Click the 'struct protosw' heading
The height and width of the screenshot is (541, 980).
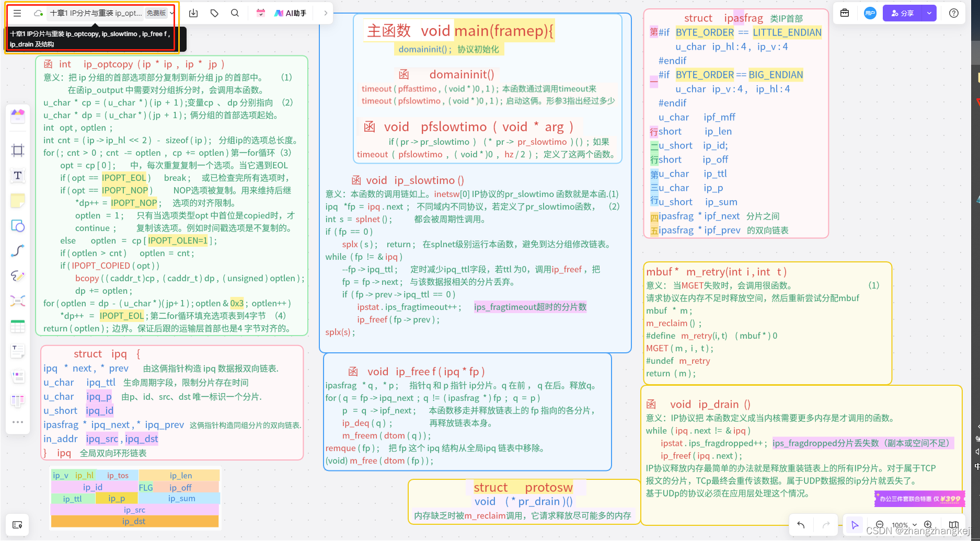pyautogui.click(x=523, y=487)
